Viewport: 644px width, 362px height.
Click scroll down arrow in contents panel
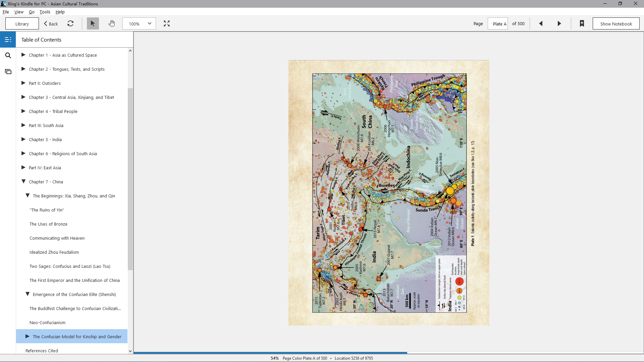(130, 351)
